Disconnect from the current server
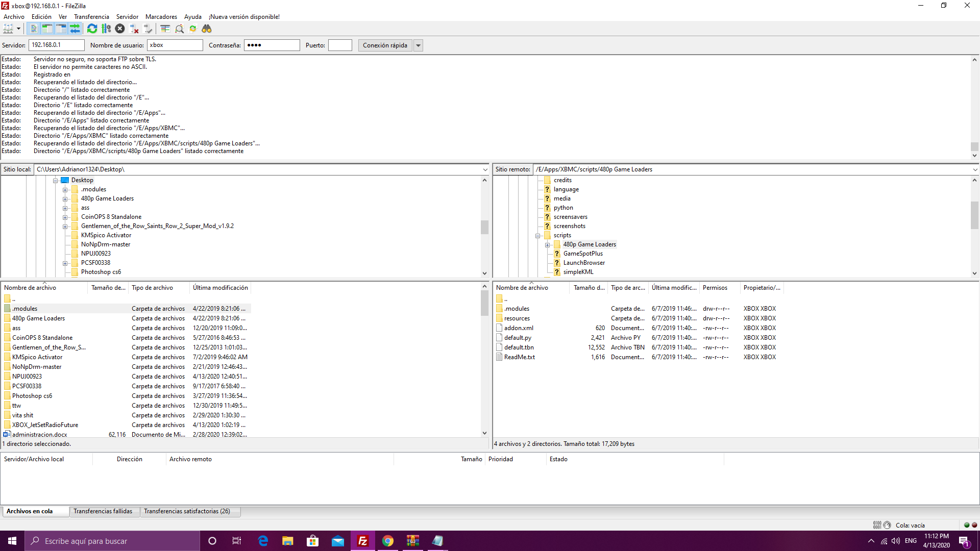 pos(134,29)
